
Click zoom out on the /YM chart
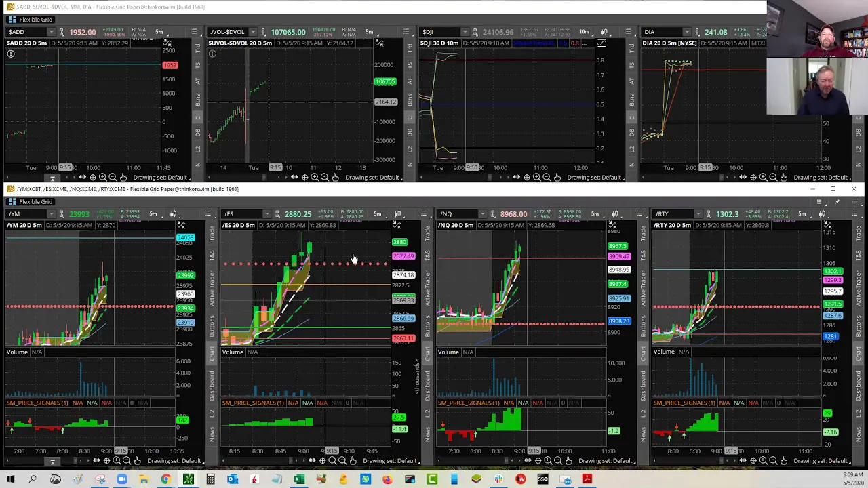coord(127,461)
